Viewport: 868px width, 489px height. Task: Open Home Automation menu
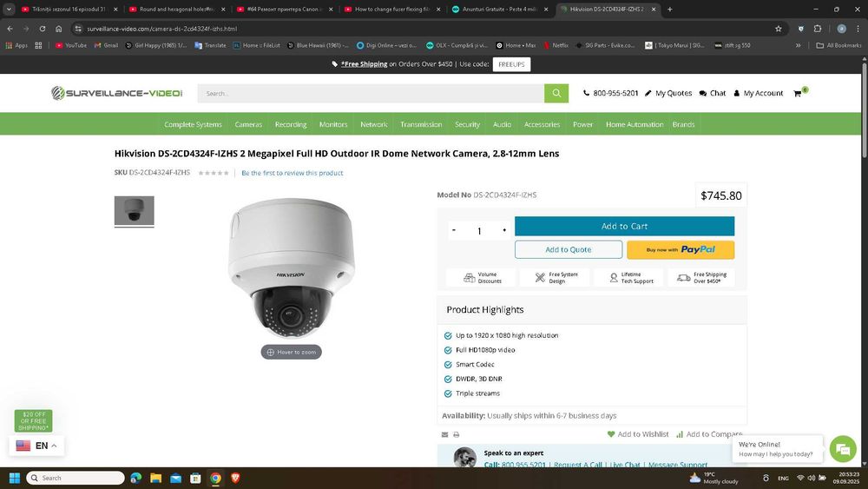point(635,124)
